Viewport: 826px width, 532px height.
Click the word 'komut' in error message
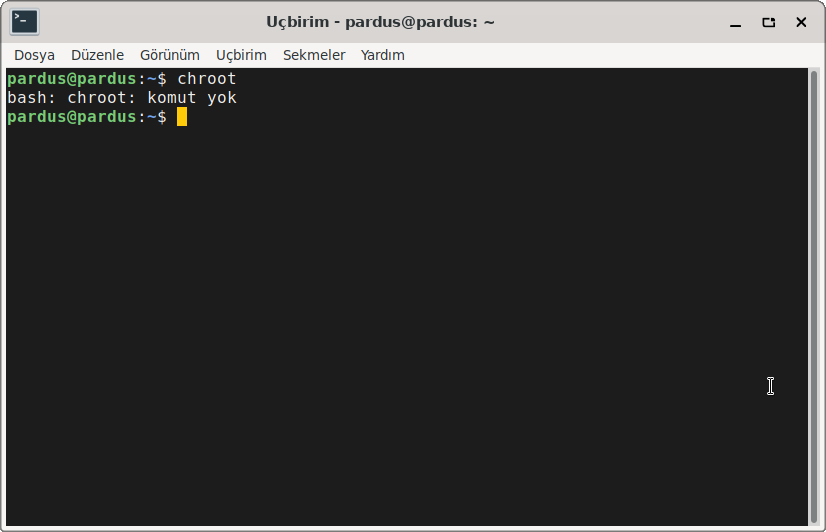172,98
